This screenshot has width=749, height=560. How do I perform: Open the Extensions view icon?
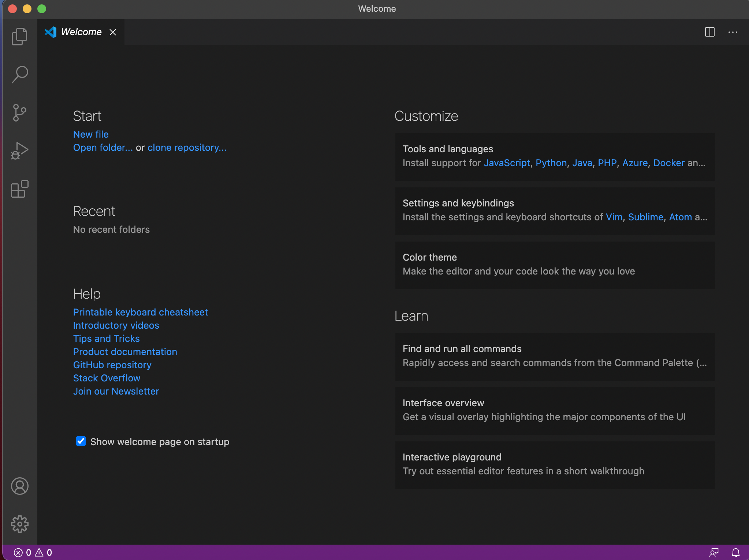[19, 189]
